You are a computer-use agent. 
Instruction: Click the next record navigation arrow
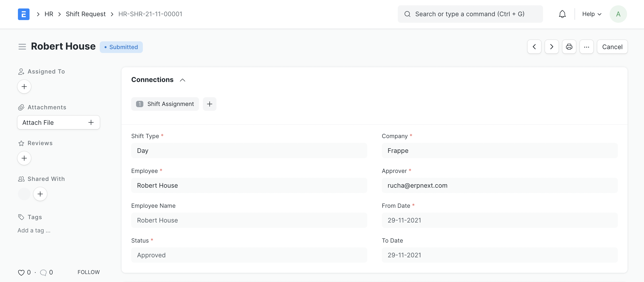pos(552,46)
